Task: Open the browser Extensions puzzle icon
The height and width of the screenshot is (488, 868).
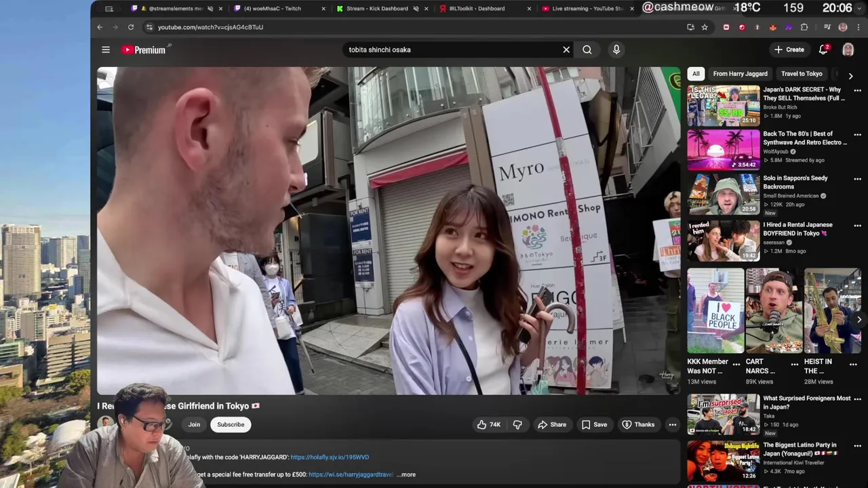Action: coord(804,27)
